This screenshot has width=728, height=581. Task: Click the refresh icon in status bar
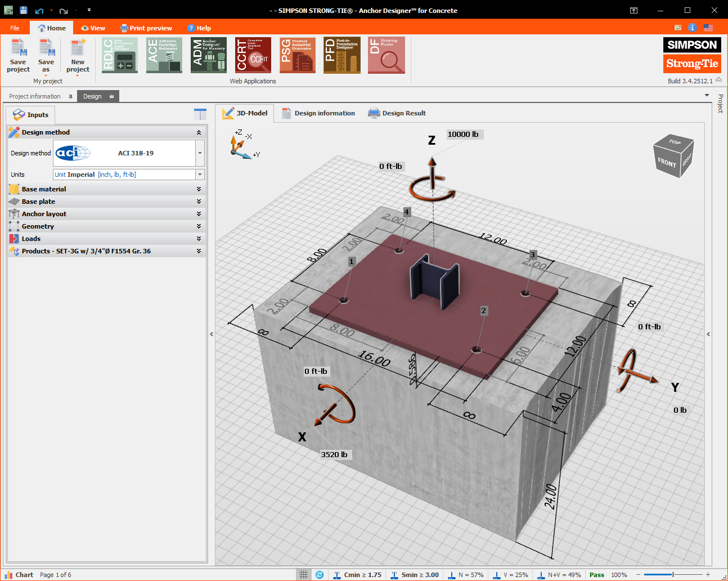tap(320, 575)
